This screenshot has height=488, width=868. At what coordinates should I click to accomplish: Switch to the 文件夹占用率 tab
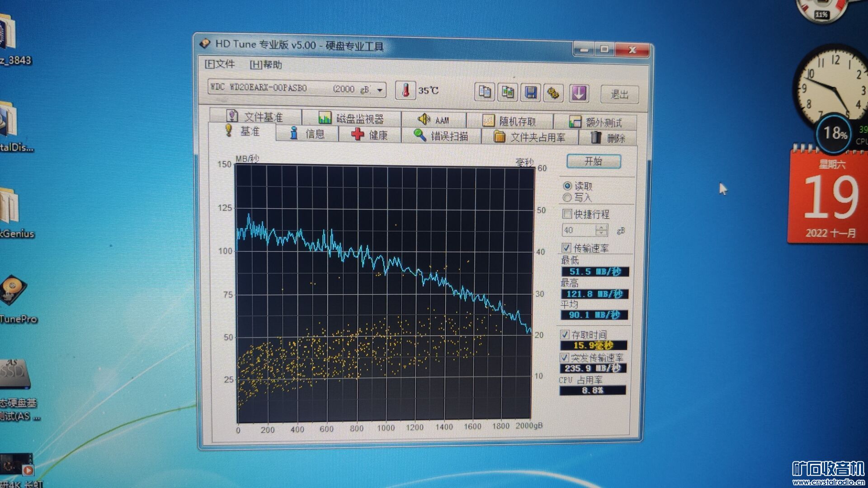pos(530,137)
